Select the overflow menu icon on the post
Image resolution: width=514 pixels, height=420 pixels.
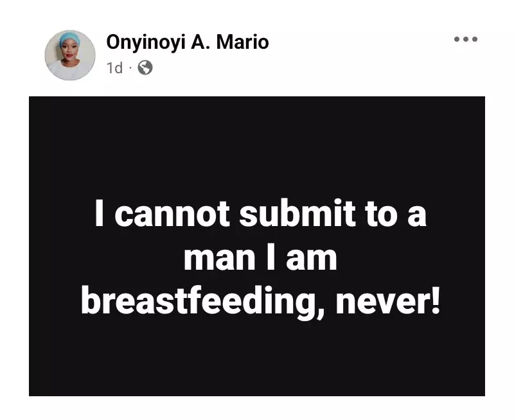point(466,39)
